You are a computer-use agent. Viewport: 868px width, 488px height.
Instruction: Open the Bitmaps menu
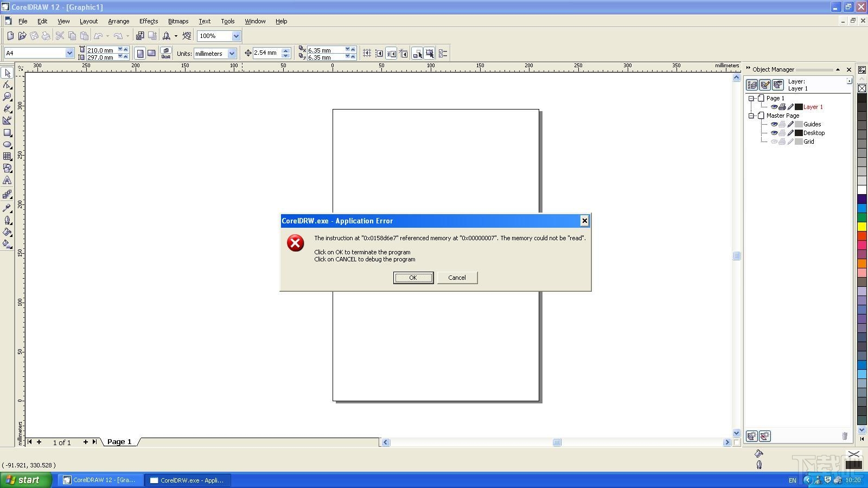click(x=178, y=21)
